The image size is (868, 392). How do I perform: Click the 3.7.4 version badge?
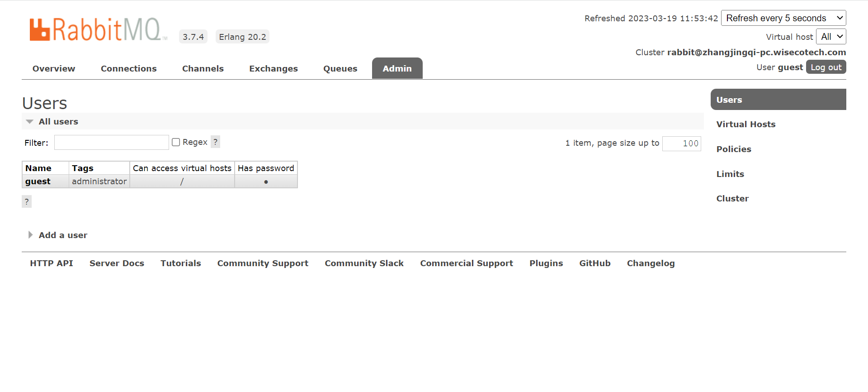[193, 37]
